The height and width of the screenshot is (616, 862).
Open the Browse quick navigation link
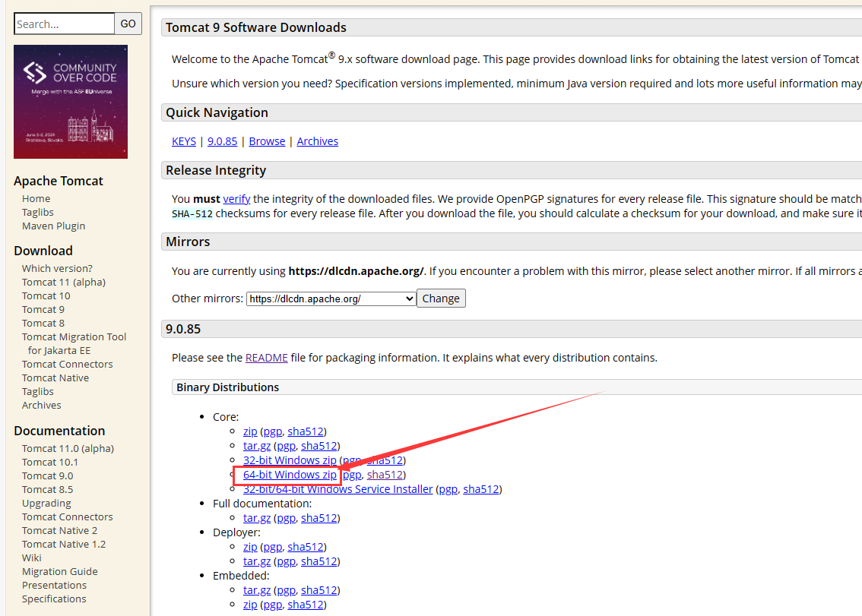[267, 141]
